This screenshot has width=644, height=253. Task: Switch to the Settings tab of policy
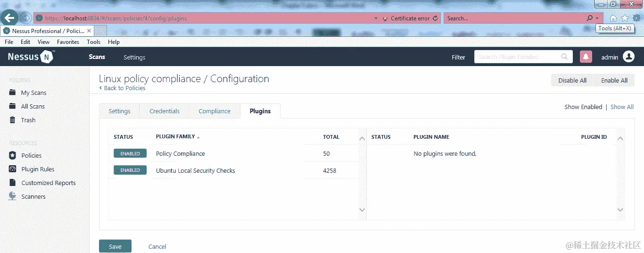[119, 111]
